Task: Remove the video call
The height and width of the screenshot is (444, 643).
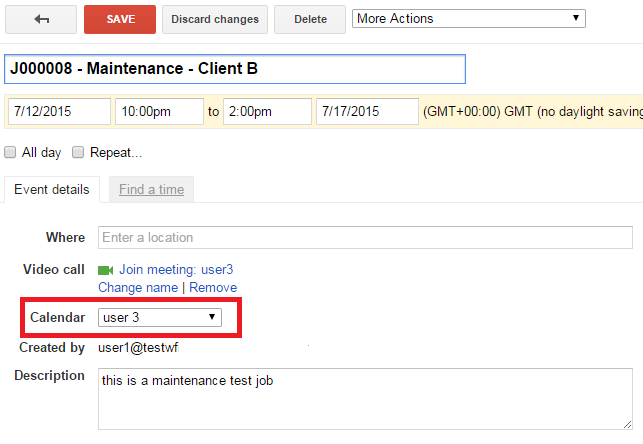Action: (x=213, y=287)
